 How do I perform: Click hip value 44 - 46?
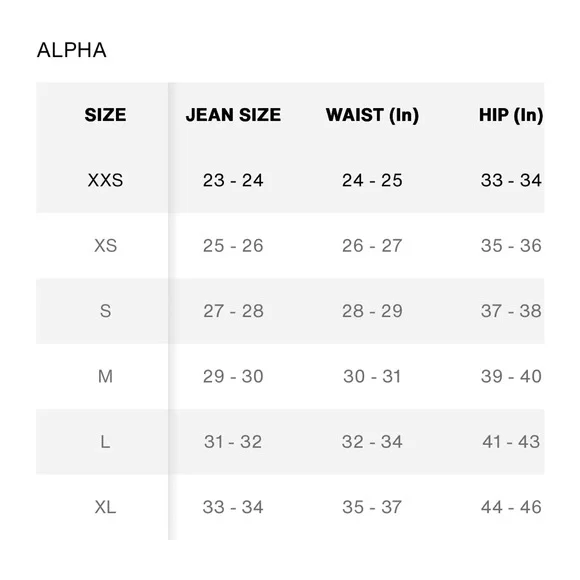click(x=511, y=507)
